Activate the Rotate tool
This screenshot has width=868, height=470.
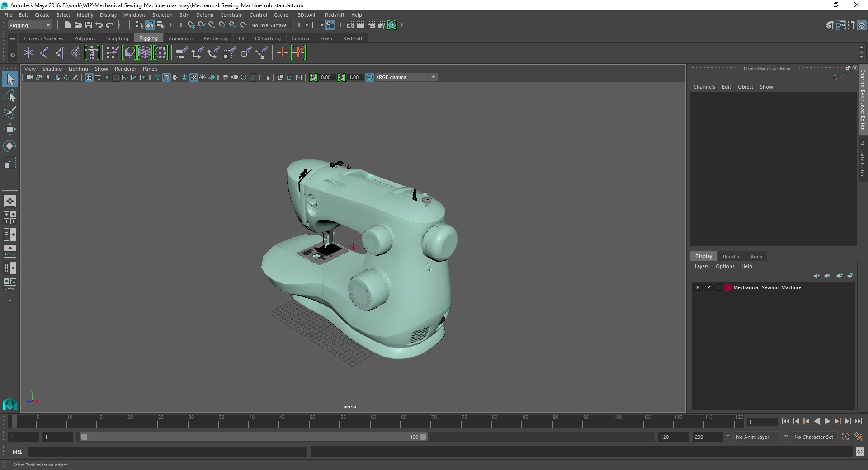[x=10, y=146]
